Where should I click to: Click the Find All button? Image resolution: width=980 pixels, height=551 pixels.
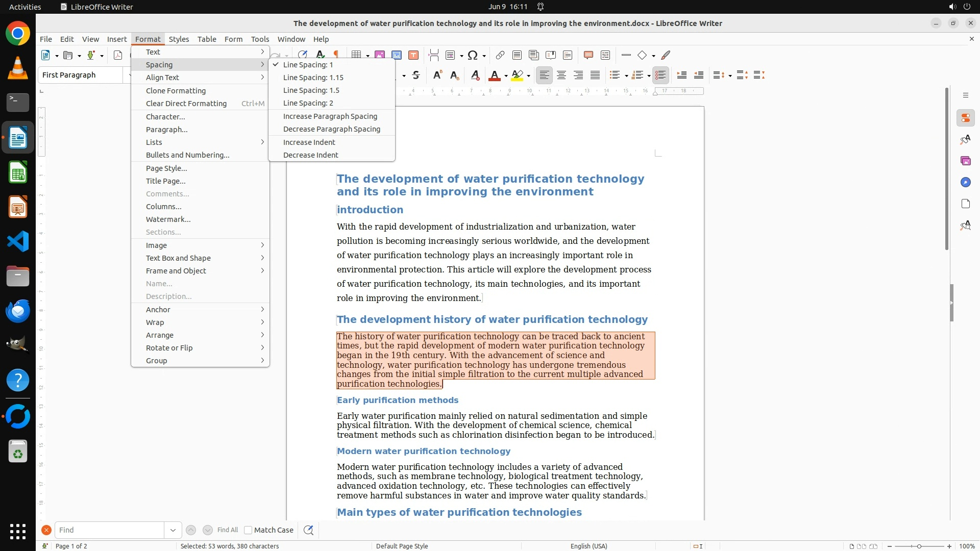[x=227, y=530]
